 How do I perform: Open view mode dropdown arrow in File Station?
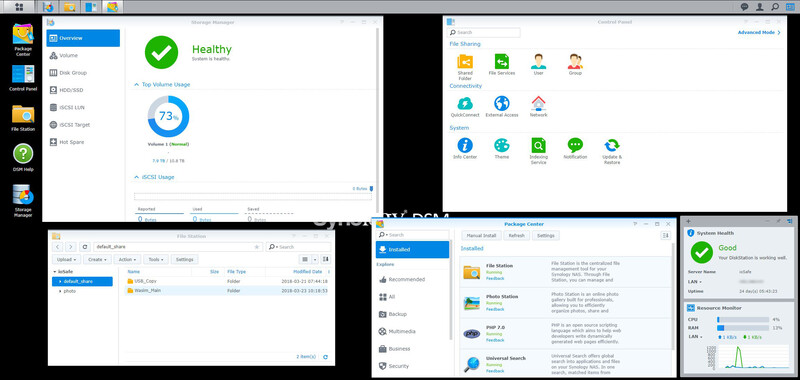click(x=315, y=260)
